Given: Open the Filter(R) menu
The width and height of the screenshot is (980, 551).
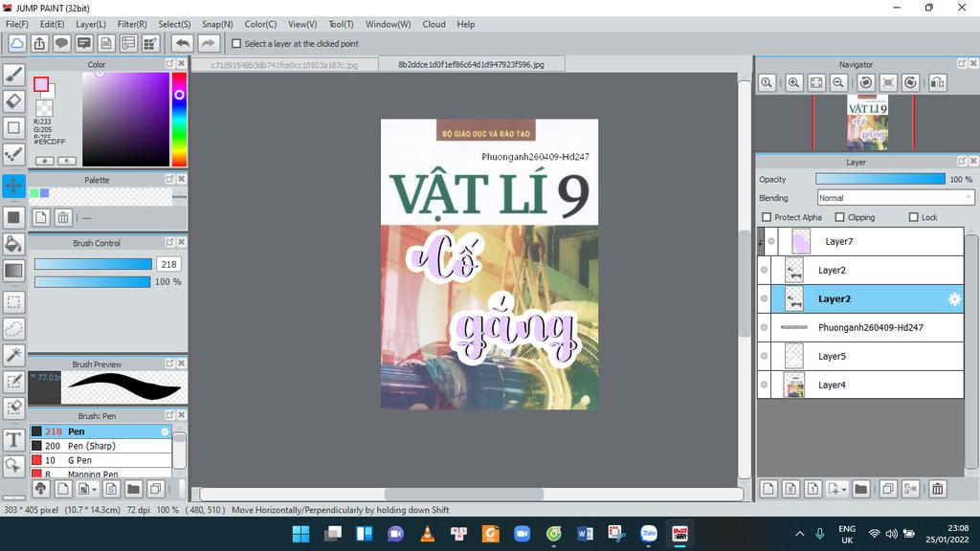Looking at the screenshot, I should [x=132, y=24].
